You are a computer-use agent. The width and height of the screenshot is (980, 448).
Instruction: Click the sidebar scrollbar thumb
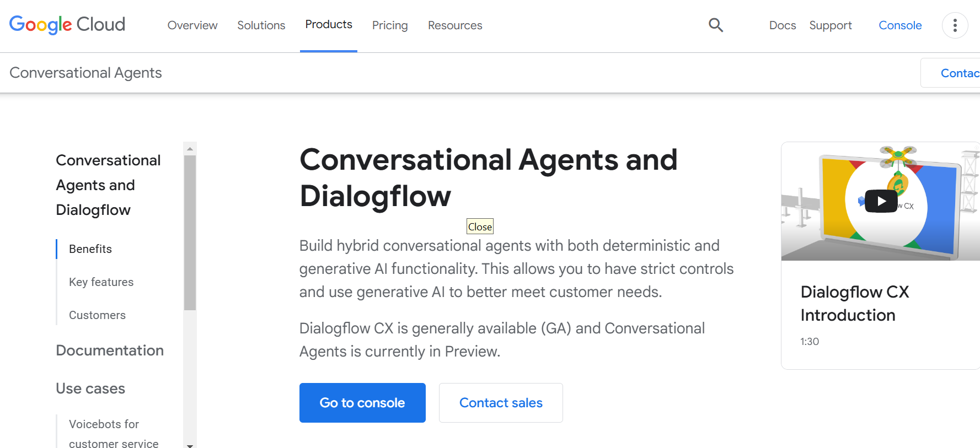point(190,233)
